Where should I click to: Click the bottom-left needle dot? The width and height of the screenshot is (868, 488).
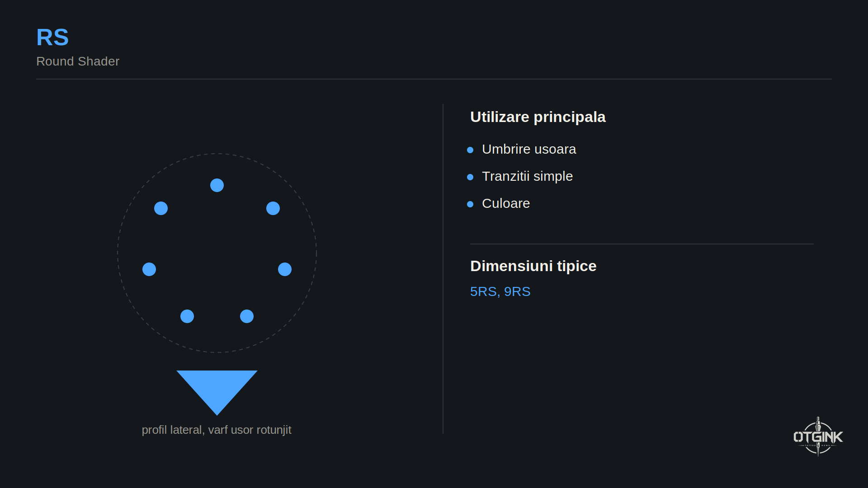187,316
